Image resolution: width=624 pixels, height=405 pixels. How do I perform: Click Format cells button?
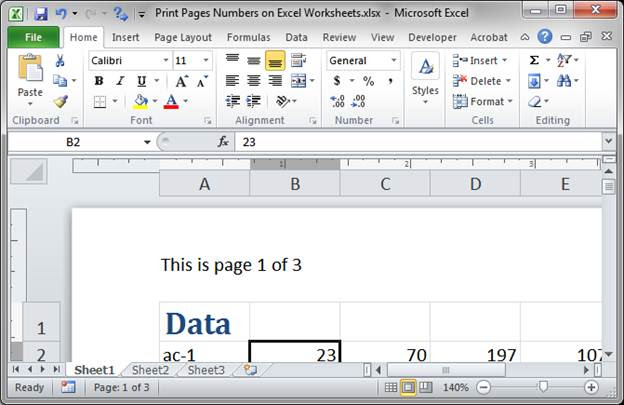point(483,101)
